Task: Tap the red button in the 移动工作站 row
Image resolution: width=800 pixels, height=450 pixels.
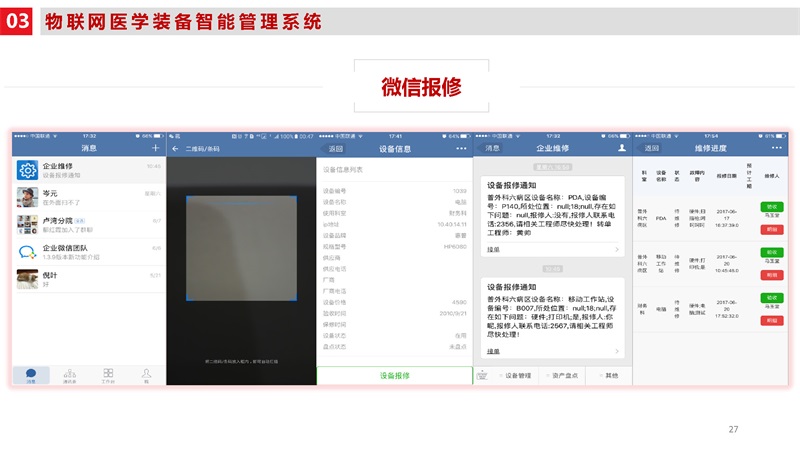Action: pyautogui.click(x=772, y=275)
